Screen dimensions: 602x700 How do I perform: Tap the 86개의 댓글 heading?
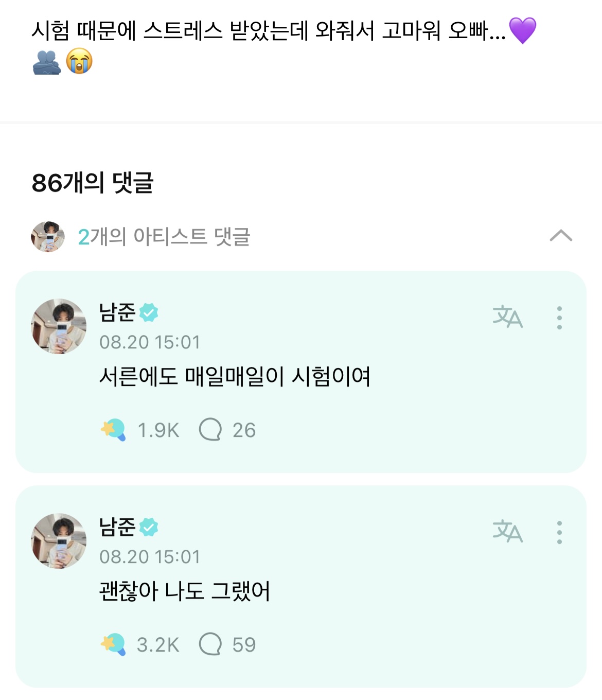point(93,183)
